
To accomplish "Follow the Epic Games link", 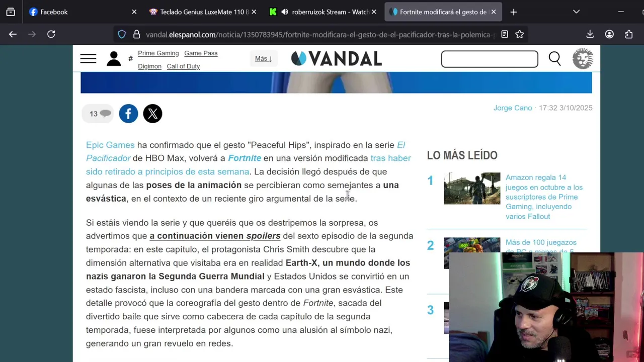I will click(110, 145).
